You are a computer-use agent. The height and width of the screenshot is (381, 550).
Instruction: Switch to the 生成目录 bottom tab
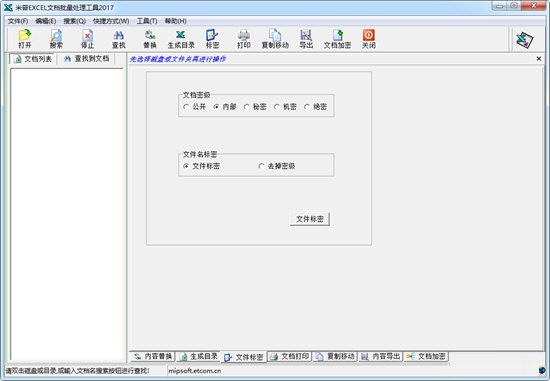pos(198,356)
